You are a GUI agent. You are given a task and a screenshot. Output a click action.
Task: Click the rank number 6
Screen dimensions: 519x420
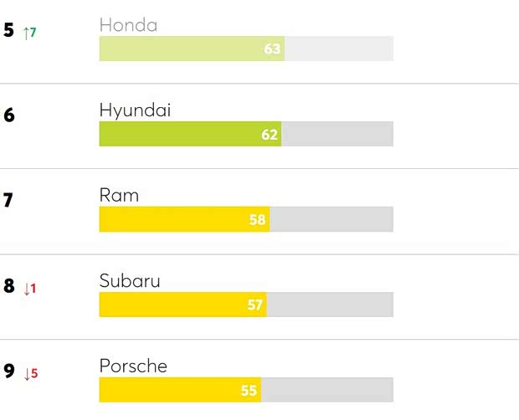[9, 115]
